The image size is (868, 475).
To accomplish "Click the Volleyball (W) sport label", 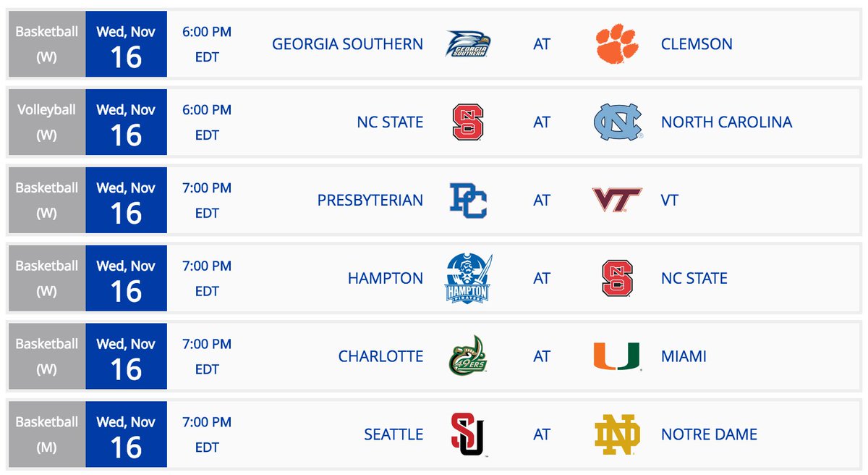I will point(47,122).
